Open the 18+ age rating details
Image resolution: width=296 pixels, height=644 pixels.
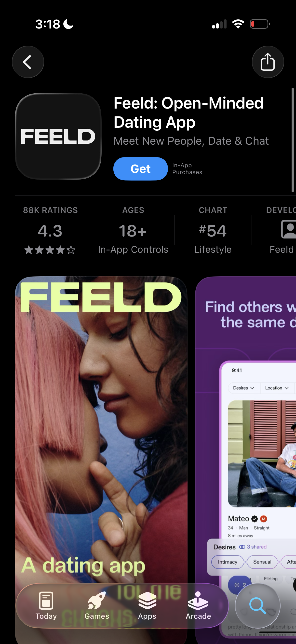[x=133, y=230]
